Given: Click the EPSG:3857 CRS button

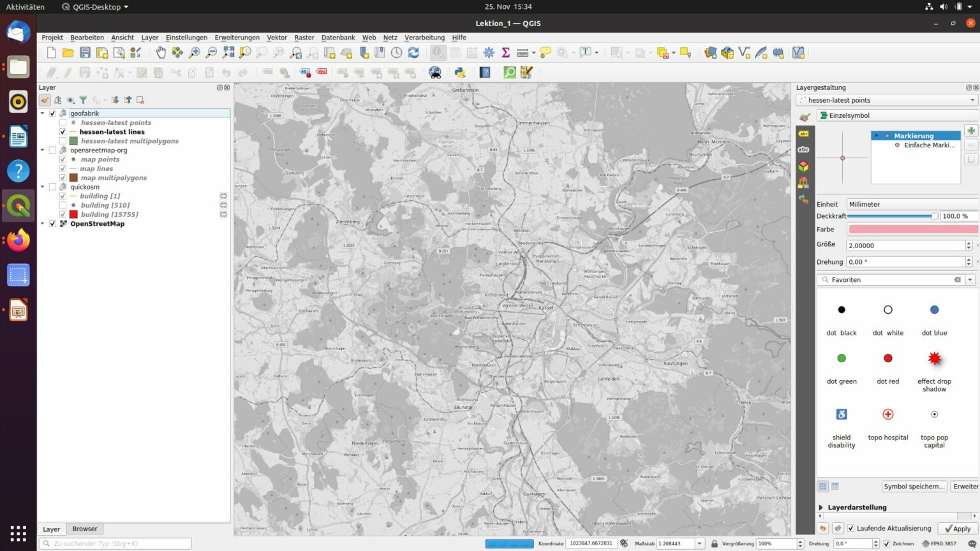Looking at the screenshot, I should [939, 544].
